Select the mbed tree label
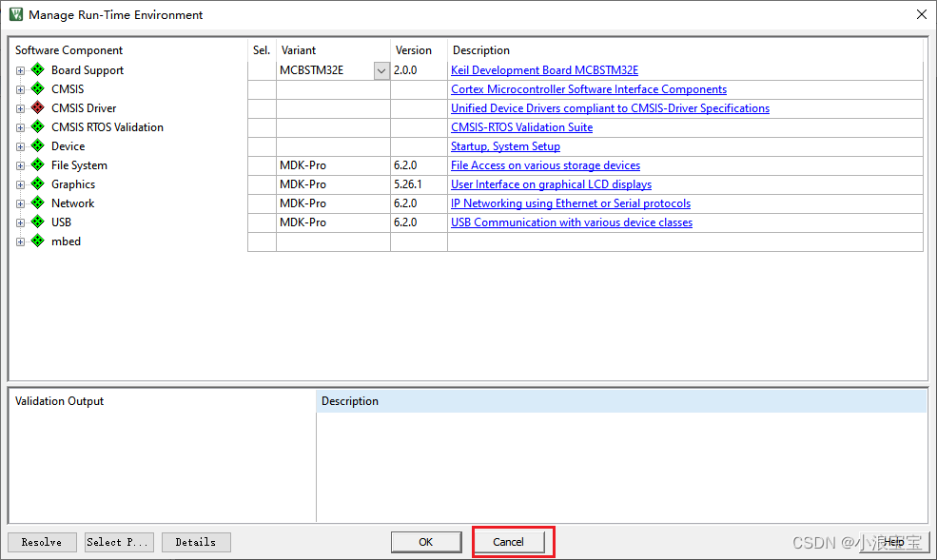937x560 pixels. (66, 241)
